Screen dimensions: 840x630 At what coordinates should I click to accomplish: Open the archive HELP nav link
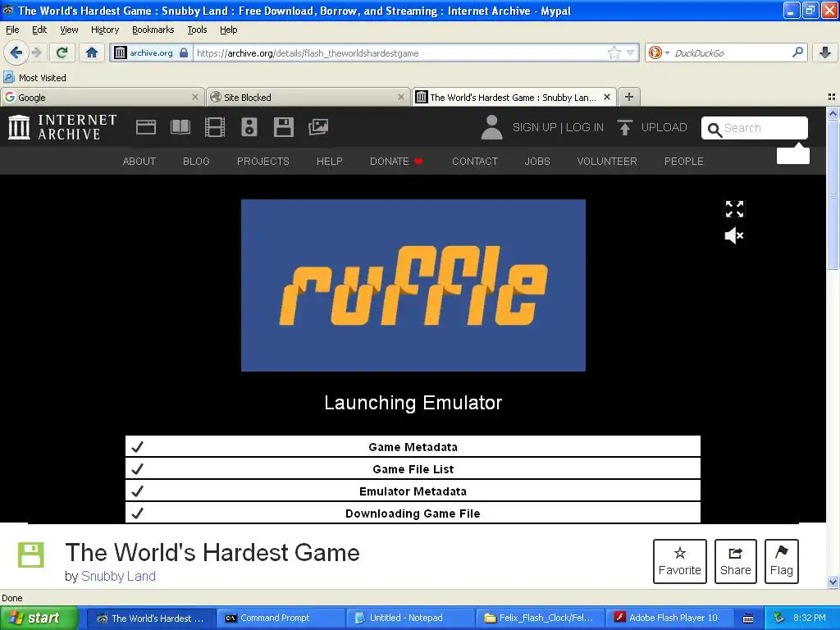pyautogui.click(x=330, y=162)
